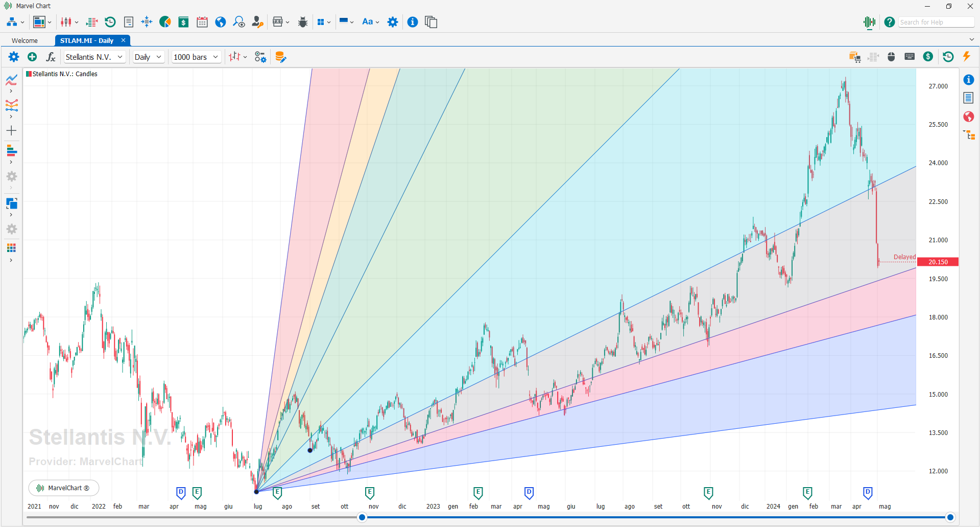
Task: Open the document notes icon in main toolbar
Action: 129,22
